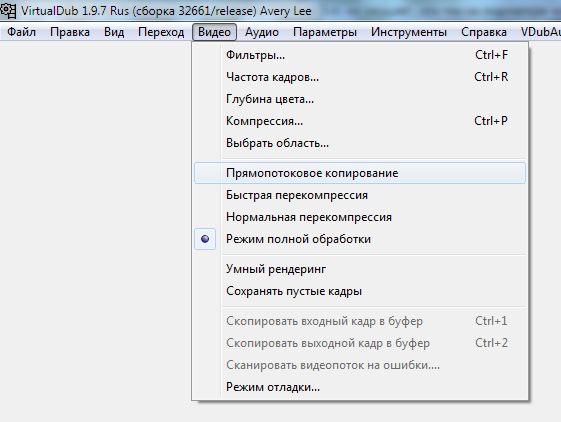Close the open Видео menu
The width and height of the screenshot is (561, 422).
click(214, 32)
